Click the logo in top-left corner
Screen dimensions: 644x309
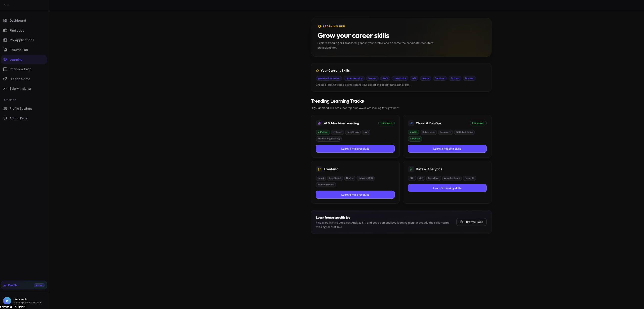point(6,5)
